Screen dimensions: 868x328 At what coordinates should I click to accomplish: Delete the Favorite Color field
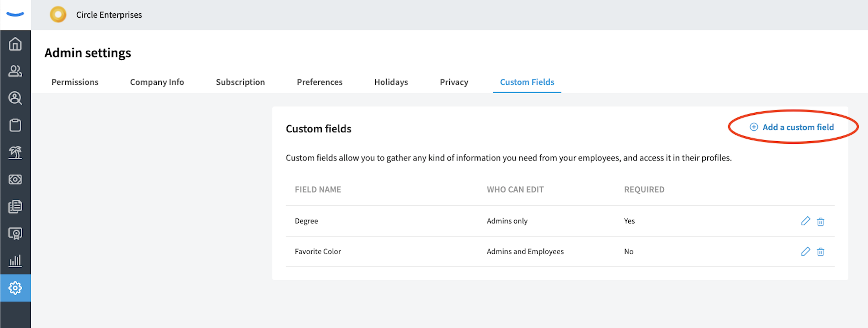[821, 252]
